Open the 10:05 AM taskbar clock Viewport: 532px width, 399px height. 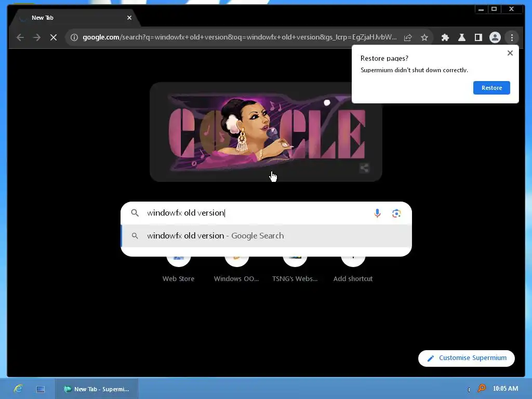[505, 389]
